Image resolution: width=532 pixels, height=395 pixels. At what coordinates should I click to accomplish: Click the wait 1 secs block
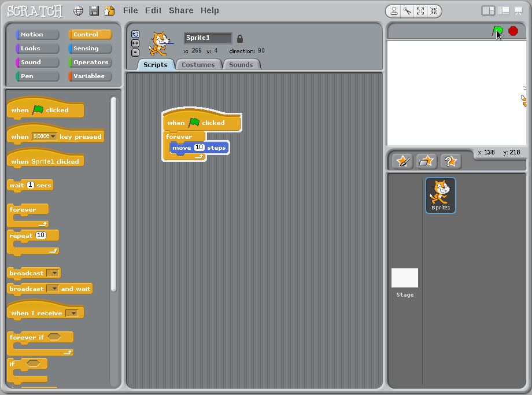click(30, 186)
